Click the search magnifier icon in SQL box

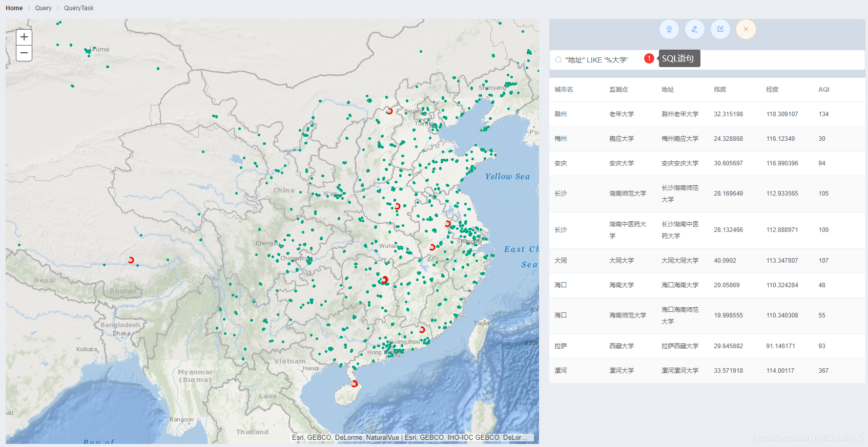pos(558,60)
